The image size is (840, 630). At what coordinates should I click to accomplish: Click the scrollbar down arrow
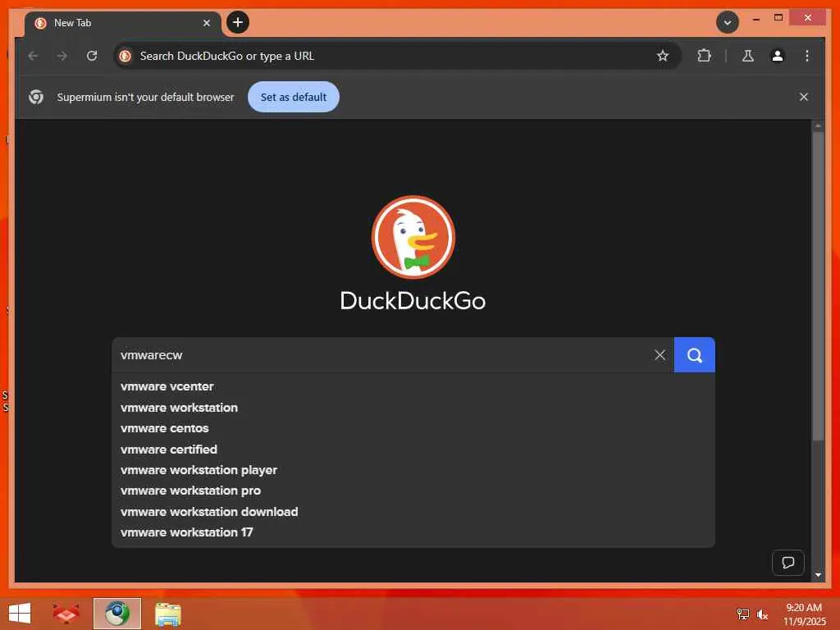click(818, 575)
